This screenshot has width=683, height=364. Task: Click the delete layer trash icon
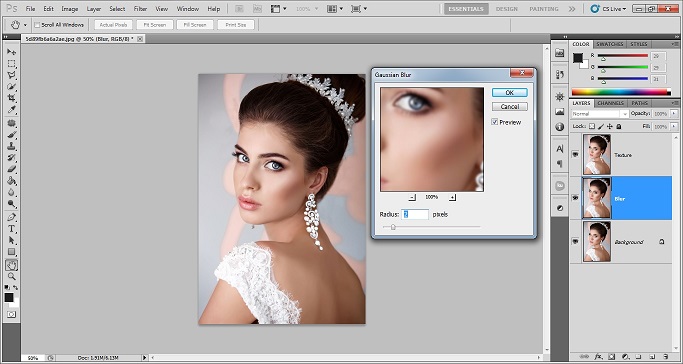click(x=666, y=357)
